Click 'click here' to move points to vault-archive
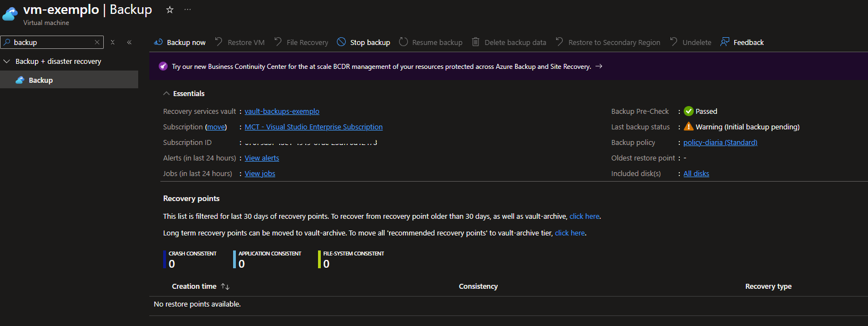Image resolution: width=868 pixels, height=326 pixels. click(570, 233)
